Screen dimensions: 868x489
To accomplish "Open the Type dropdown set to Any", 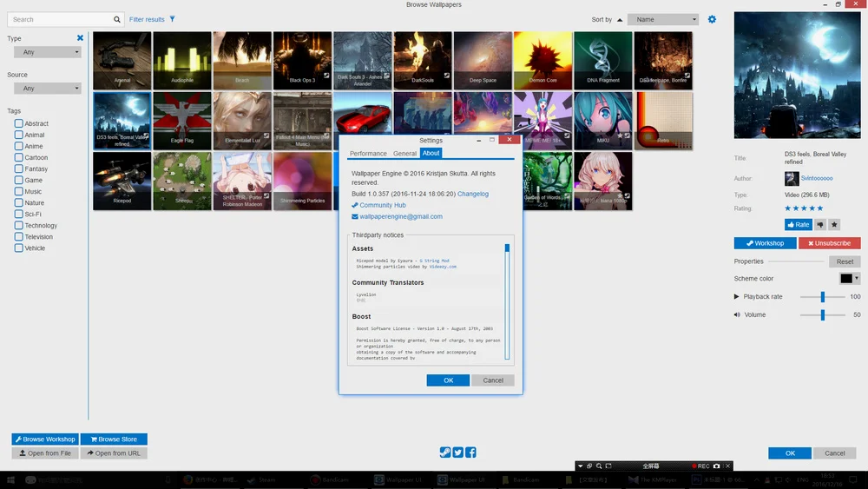I will (x=48, y=52).
